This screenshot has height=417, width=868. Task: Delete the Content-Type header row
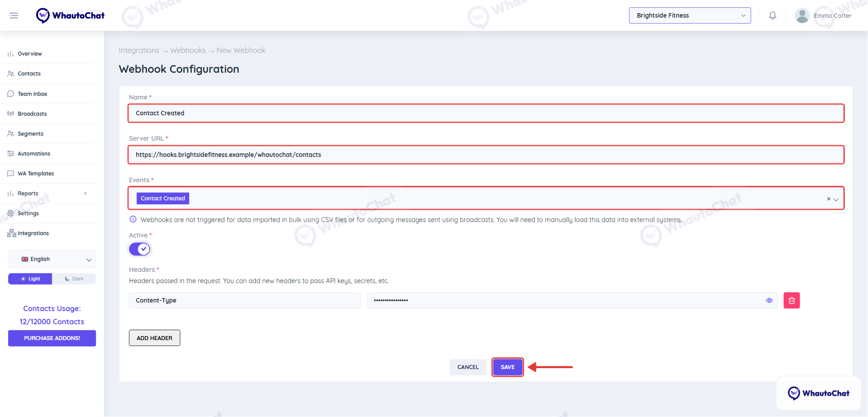coord(792,300)
